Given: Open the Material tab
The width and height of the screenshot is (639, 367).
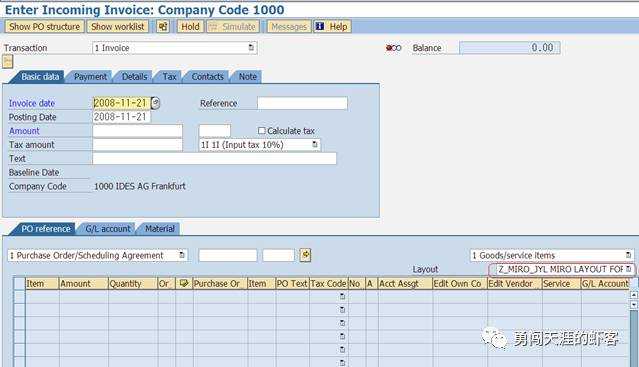Looking at the screenshot, I should tap(160, 229).
